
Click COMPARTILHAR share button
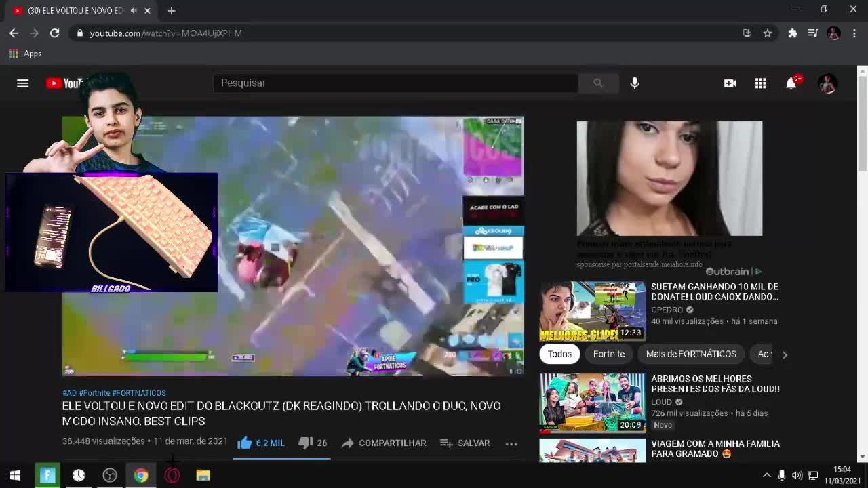(x=384, y=443)
